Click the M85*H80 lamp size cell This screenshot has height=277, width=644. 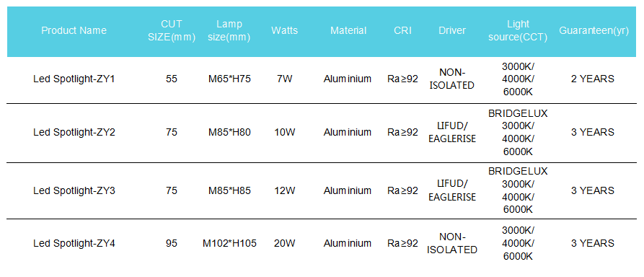point(229,132)
